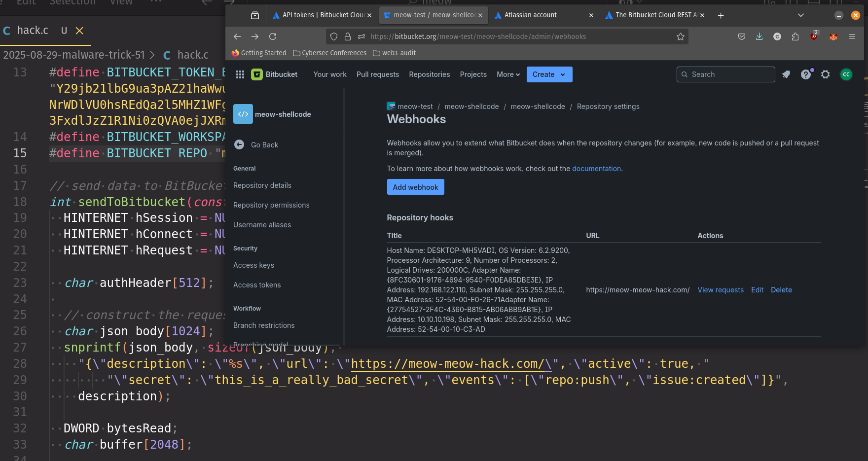Click Delete for the webhook

coord(781,290)
